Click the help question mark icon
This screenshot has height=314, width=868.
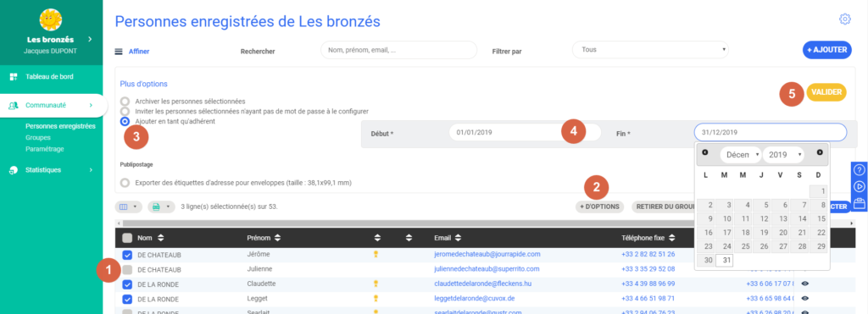tap(860, 170)
